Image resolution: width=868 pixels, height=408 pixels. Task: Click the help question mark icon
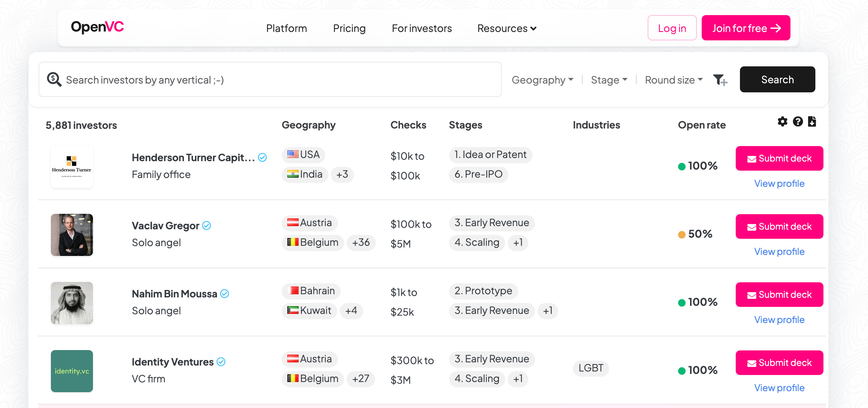798,121
